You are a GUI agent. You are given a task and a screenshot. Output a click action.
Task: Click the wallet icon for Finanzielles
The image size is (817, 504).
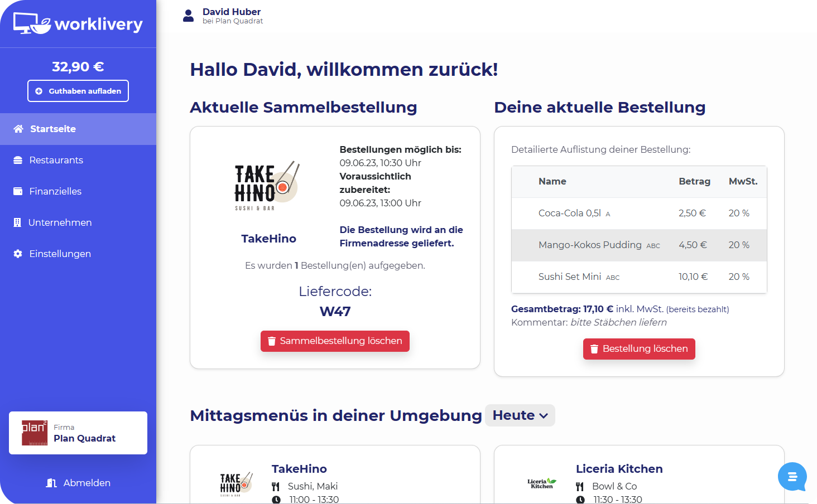point(18,191)
